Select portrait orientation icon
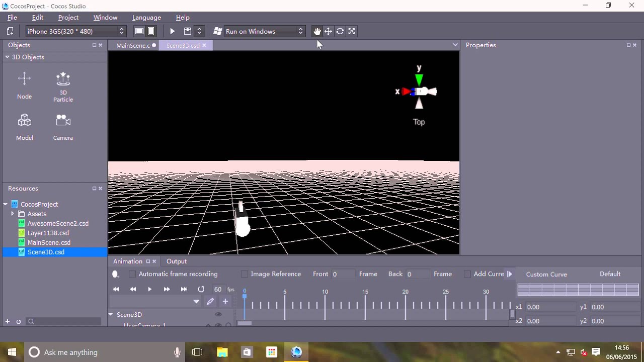The height and width of the screenshot is (362, 644). (151, 31)
